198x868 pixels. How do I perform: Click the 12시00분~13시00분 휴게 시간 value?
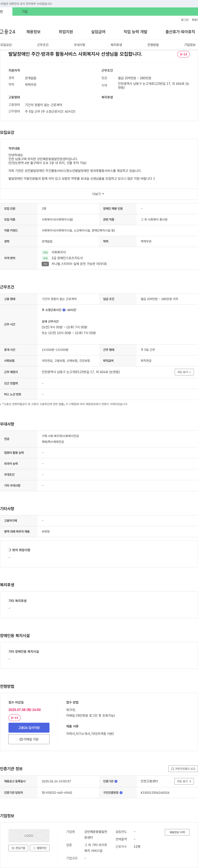click(x=55, y=350)
